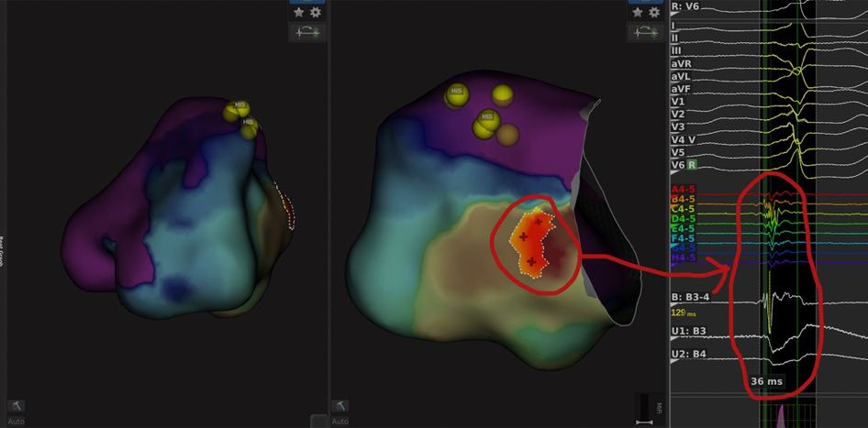Select the H4-5 electrogram channel label

click(683, 259)
